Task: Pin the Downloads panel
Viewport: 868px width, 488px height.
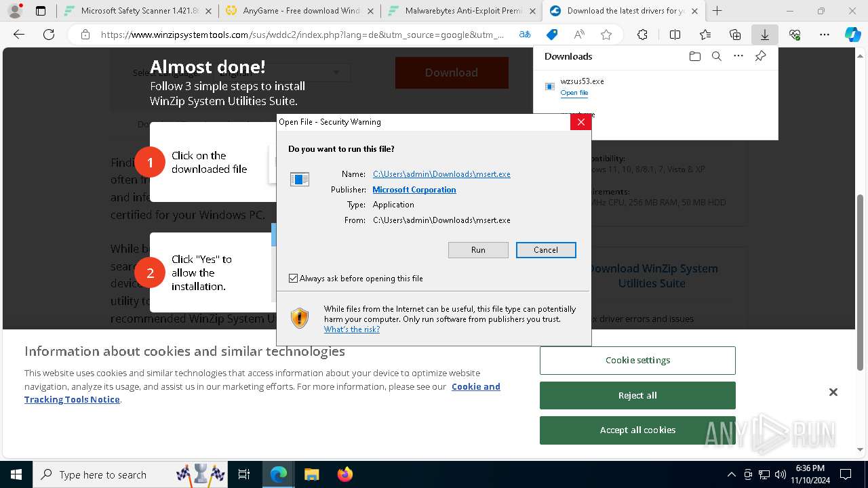Action: 760,56
